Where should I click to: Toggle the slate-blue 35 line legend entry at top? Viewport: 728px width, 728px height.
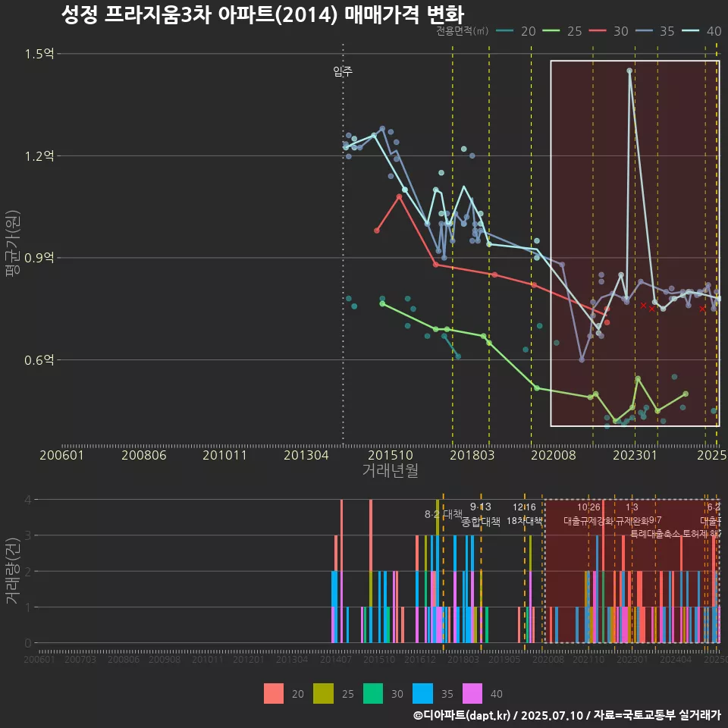pos(654,31)
